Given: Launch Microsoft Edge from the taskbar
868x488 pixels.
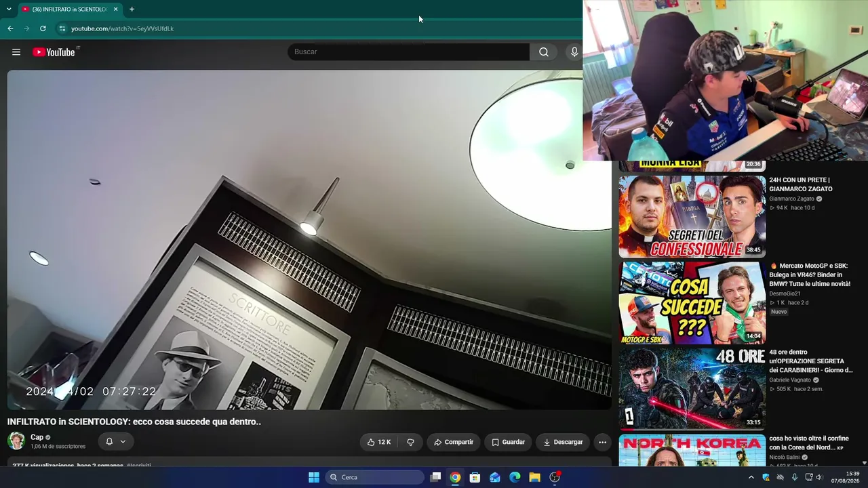Looking at the screenshot, I should [515, 477].
